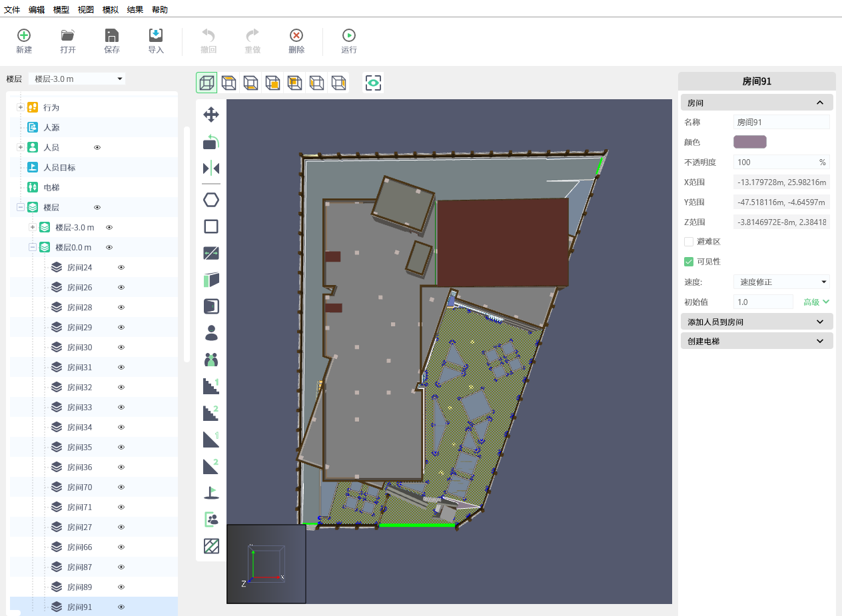Image resolution: width=842 pixels, height=616 pixels.
Task: Select the single occupant person tool
Action: [211, 333]
